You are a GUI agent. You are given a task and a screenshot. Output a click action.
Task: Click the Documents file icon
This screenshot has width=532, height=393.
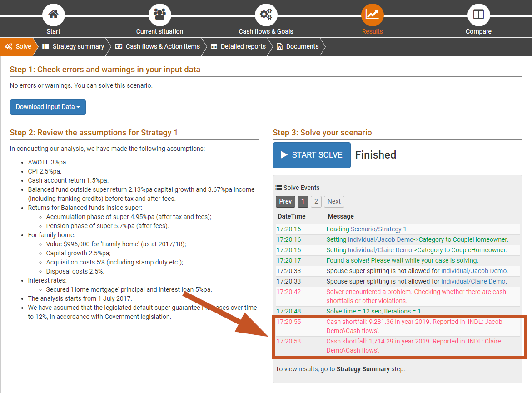pyautogui.click(x=280, y=46)
